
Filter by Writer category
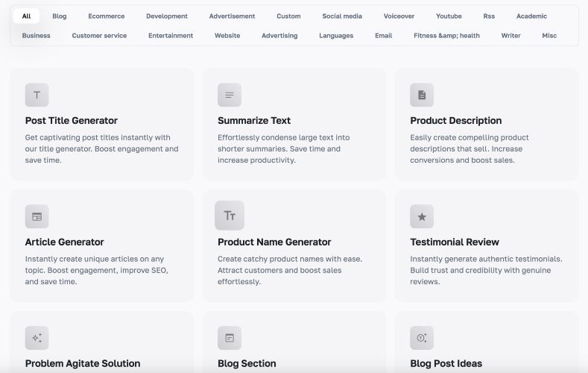(510, 36)
